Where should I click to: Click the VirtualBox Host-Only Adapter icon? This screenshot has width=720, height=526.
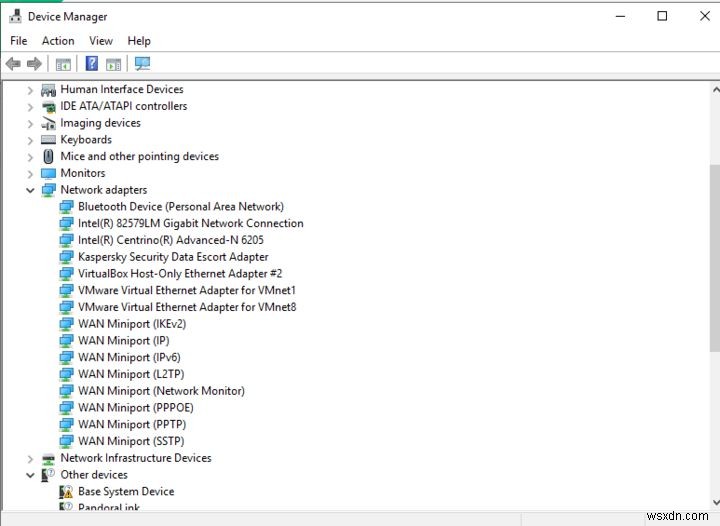point(66,274)
